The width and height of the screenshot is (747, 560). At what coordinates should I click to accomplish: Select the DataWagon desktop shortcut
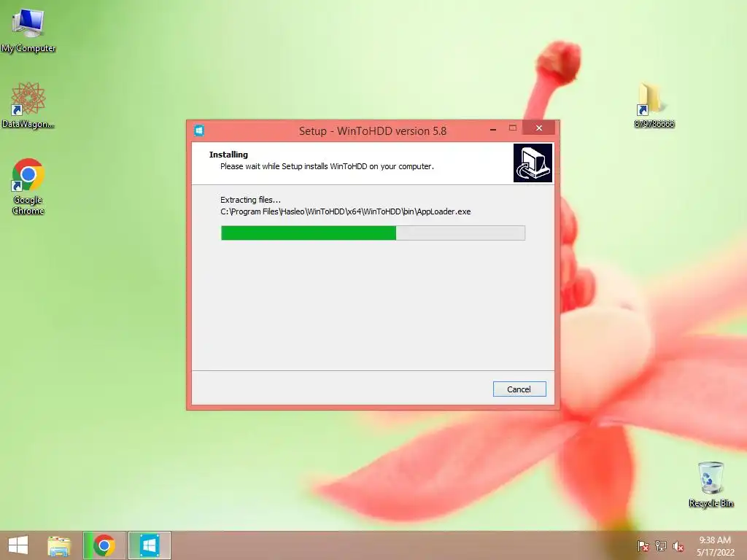click(x=28, y=105)
